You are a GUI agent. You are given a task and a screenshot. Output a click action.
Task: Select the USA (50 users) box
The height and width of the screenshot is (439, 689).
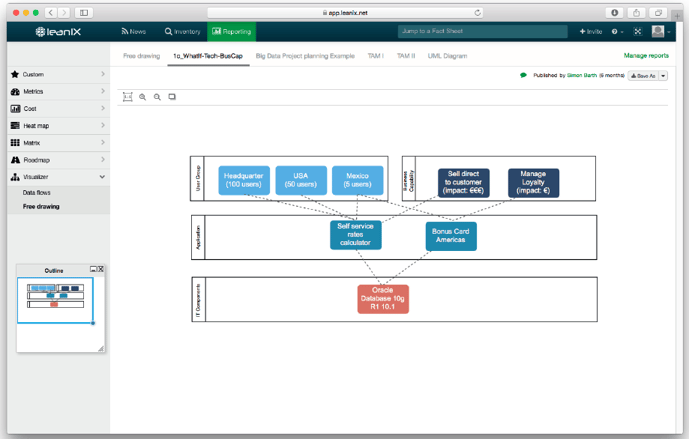click(301, 180)
